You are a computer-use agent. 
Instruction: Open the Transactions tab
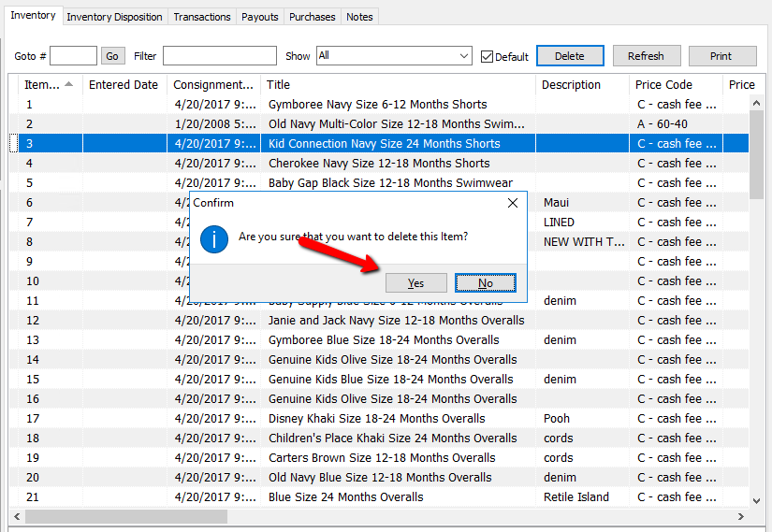(201, 17)
